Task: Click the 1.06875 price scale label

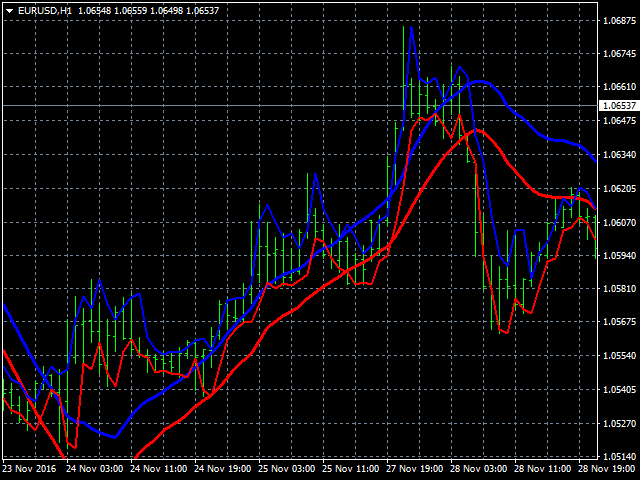Action: 618,20
